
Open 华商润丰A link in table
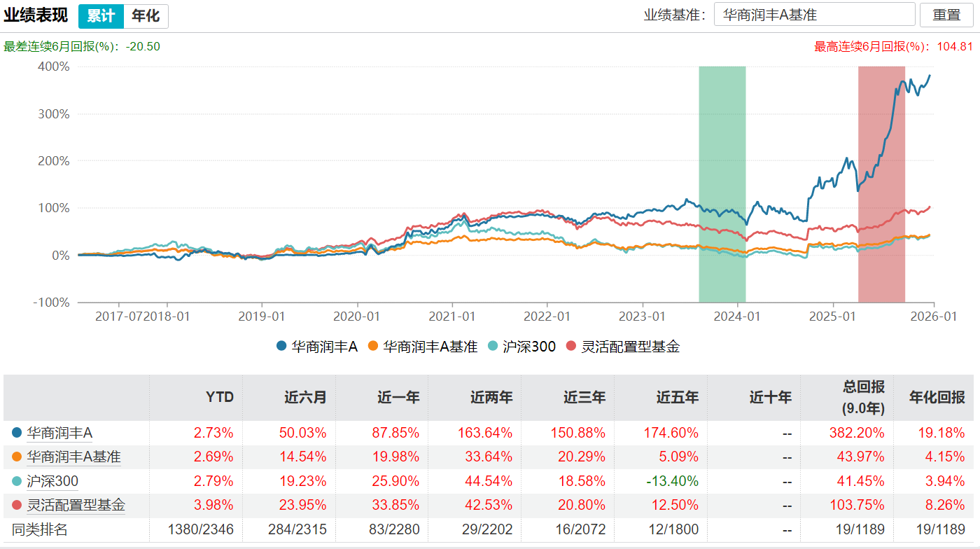(x=59, y=433)
